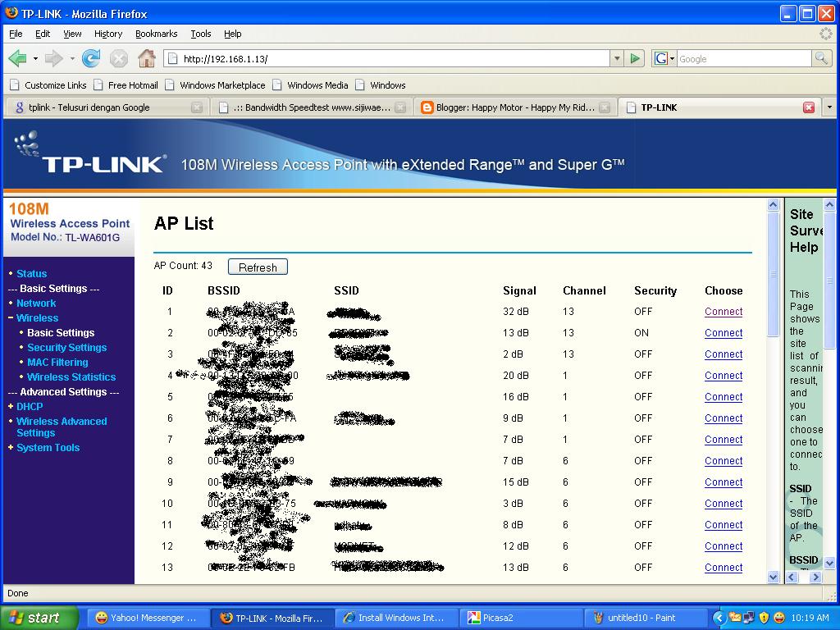Reload the page with the blue refresh icon
Screen dimensions: 840x630
pyautogui.click(x=91, y=58)
